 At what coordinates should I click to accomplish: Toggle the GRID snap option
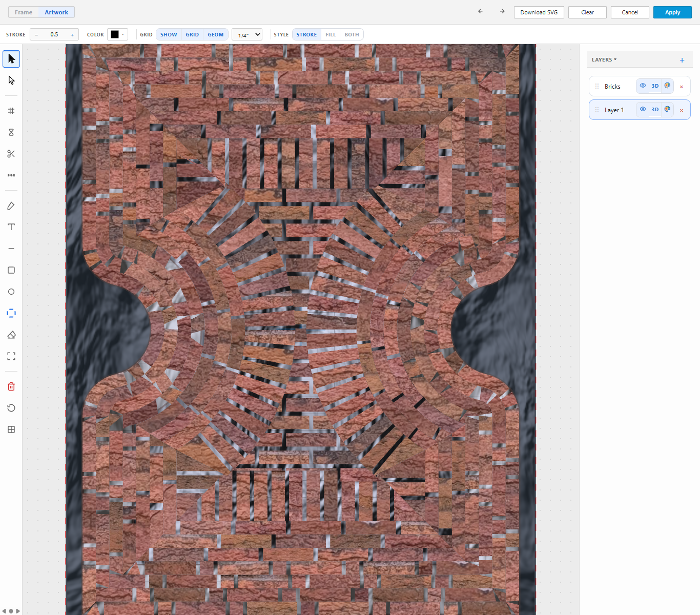(x=192, y=34)
